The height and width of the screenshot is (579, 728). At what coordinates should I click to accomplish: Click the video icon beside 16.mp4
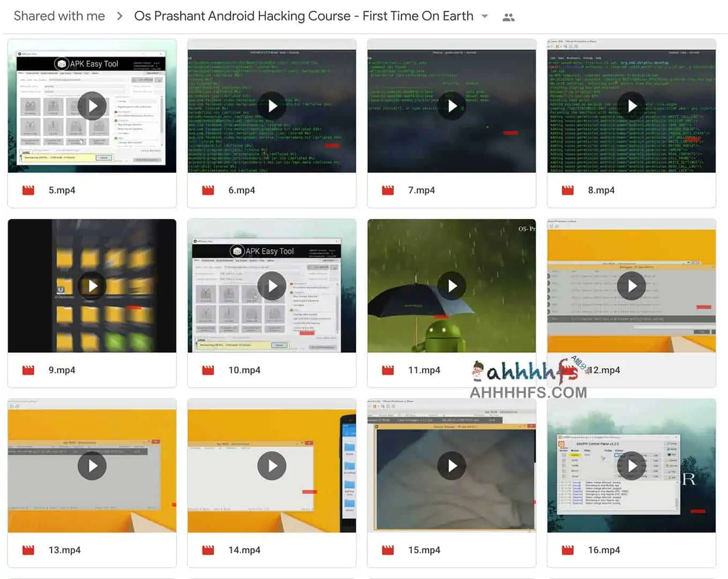(x=568, y=550)
